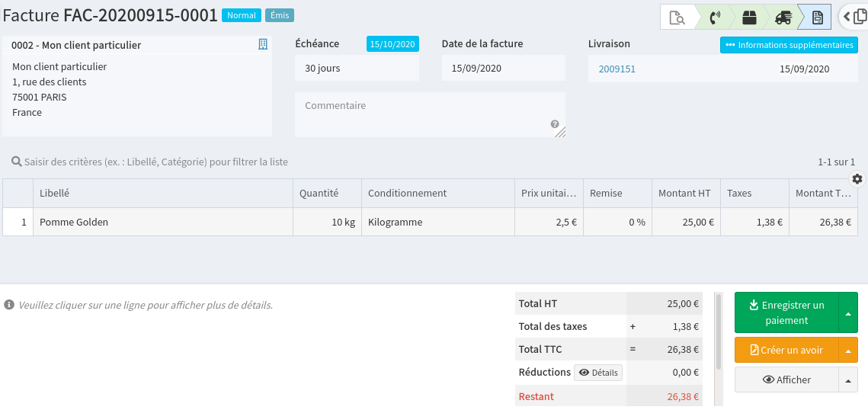Image resolution: width=868 pixels, height=410 pixels.
Task: Expand the Afficher options arrow
Action: pyautogui.click(x=848, y=380)
